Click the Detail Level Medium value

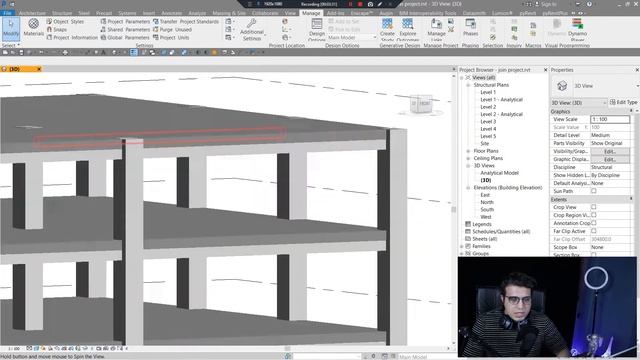click(x=610, y=135)
